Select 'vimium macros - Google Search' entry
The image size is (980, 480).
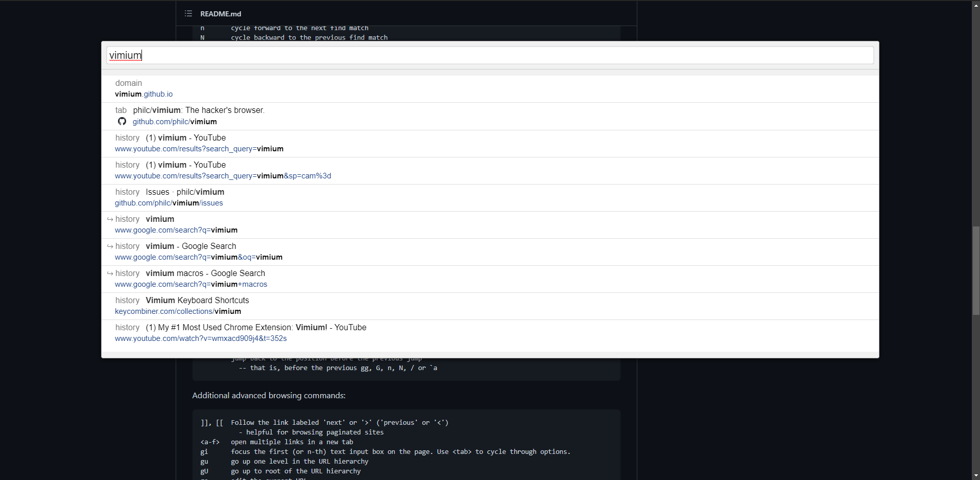[490, 279]
